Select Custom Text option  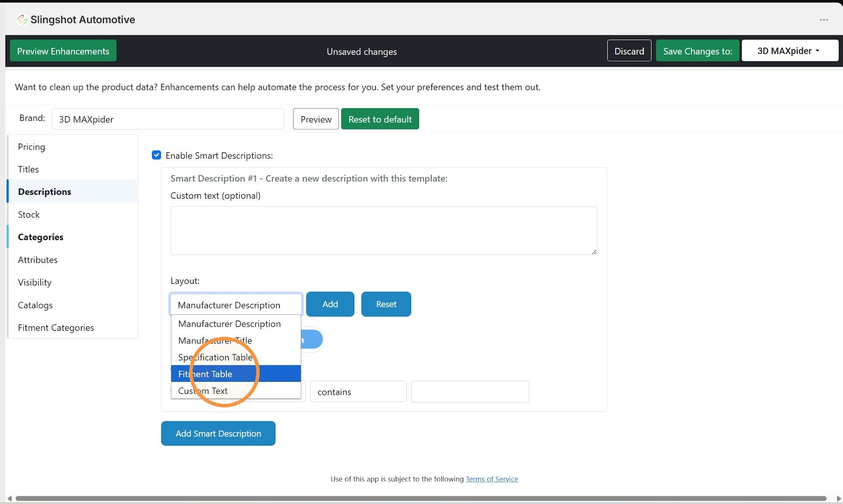tap(236, 390)
